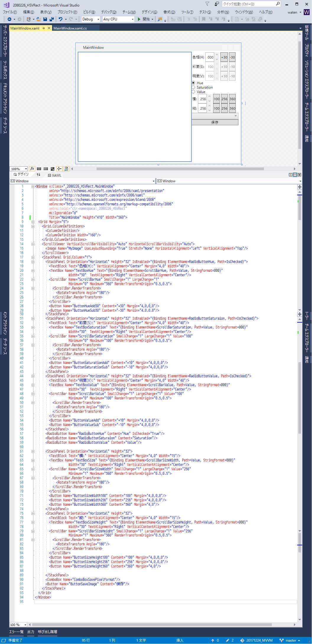The image size is (312, 644).
Task: Open the エラー一覧 panel tab
Action: click(x=16, y=632)
